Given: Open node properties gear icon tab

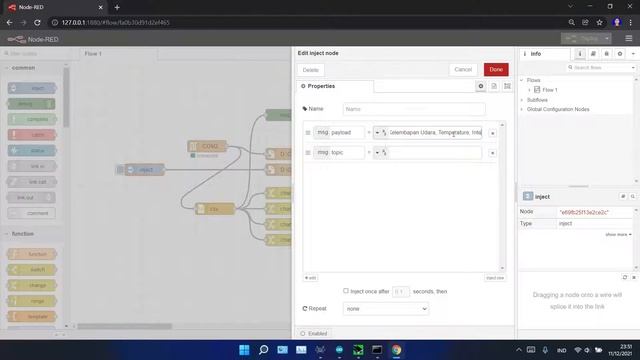Looking at the screenshot, I should (x=481, y=86).
